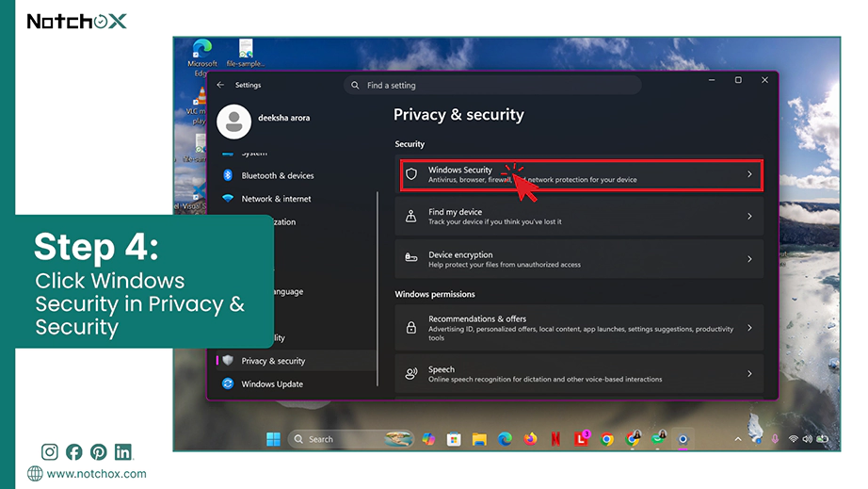The height and width of the screenshot is (489, 868).
Task: Open Speech settings row
Action: point(579,374)
